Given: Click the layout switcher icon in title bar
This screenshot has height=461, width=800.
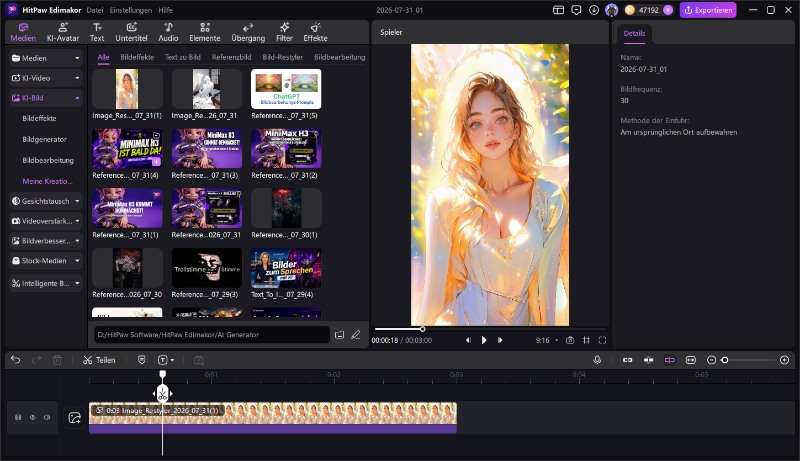Looking at the screenshot, I should 559,10.
